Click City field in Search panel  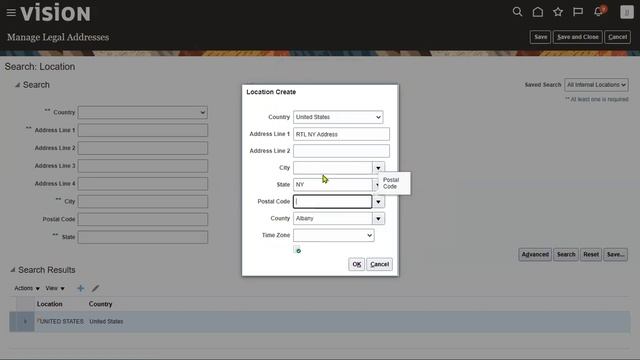point(142,202)
